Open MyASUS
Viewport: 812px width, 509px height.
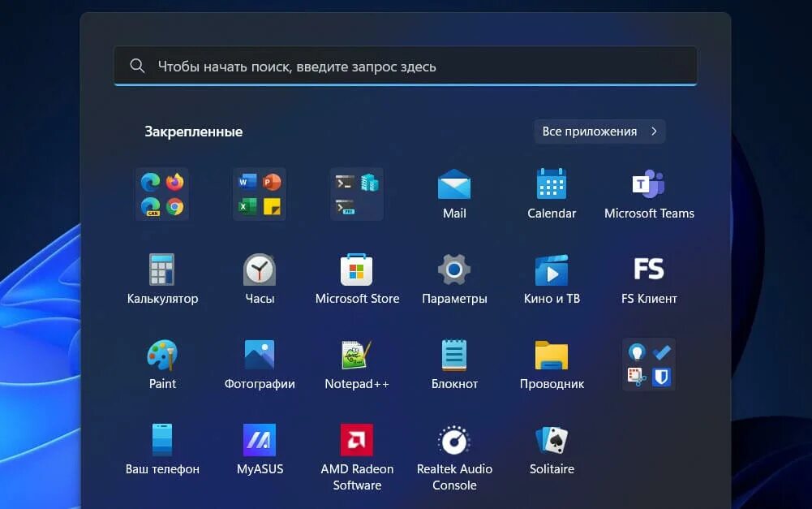pyautogui.click(x=260, y=450)
